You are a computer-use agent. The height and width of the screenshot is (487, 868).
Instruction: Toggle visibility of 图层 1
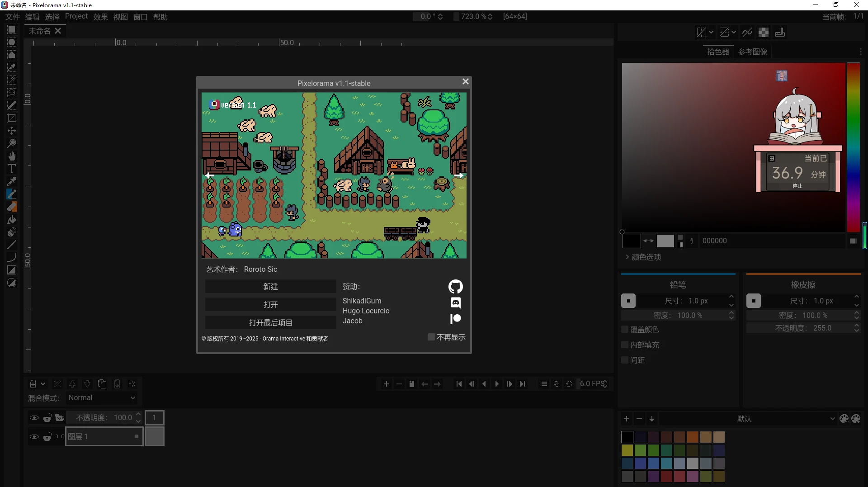coord(34,436)
